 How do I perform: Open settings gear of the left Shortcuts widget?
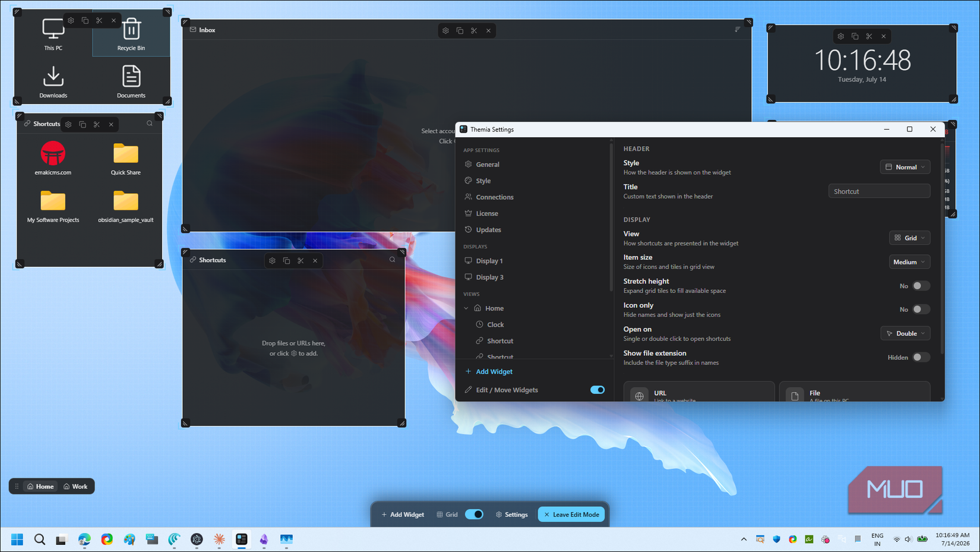(68, 124)
